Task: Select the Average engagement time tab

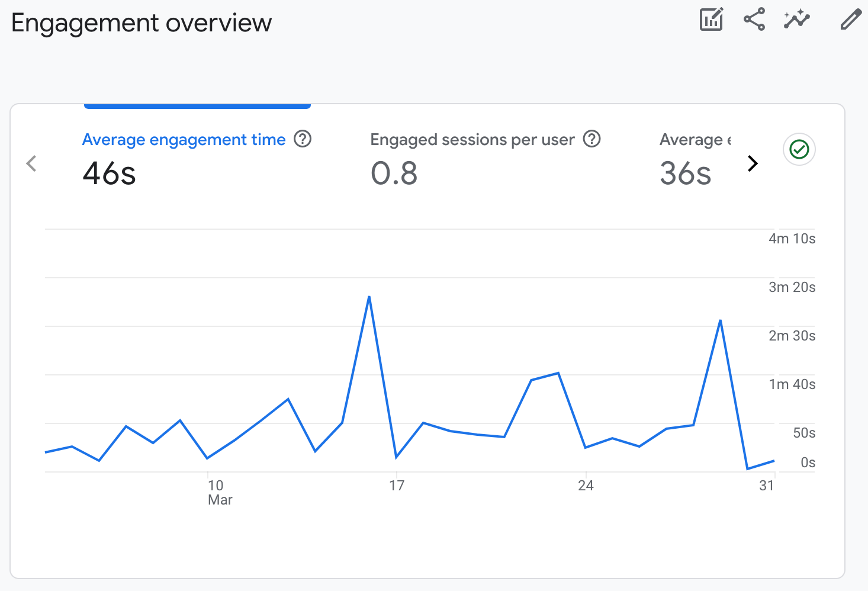Action: point(184,140)
